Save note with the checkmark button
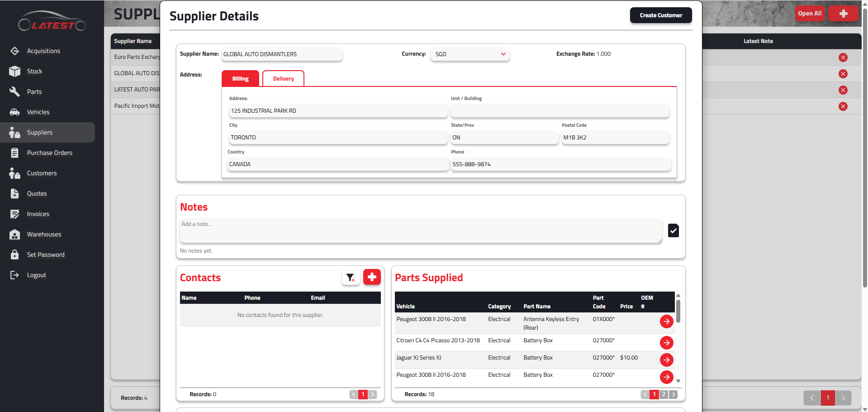 coord(673,230)
